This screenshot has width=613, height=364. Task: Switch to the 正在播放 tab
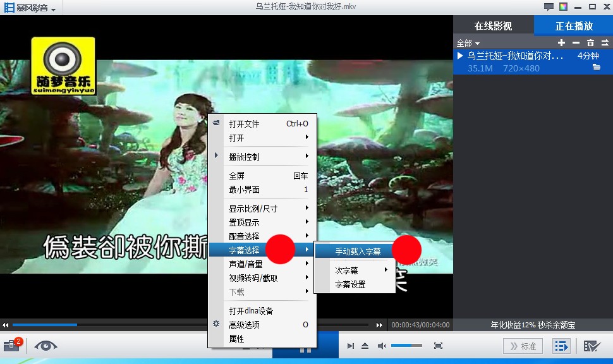[574, 26]
